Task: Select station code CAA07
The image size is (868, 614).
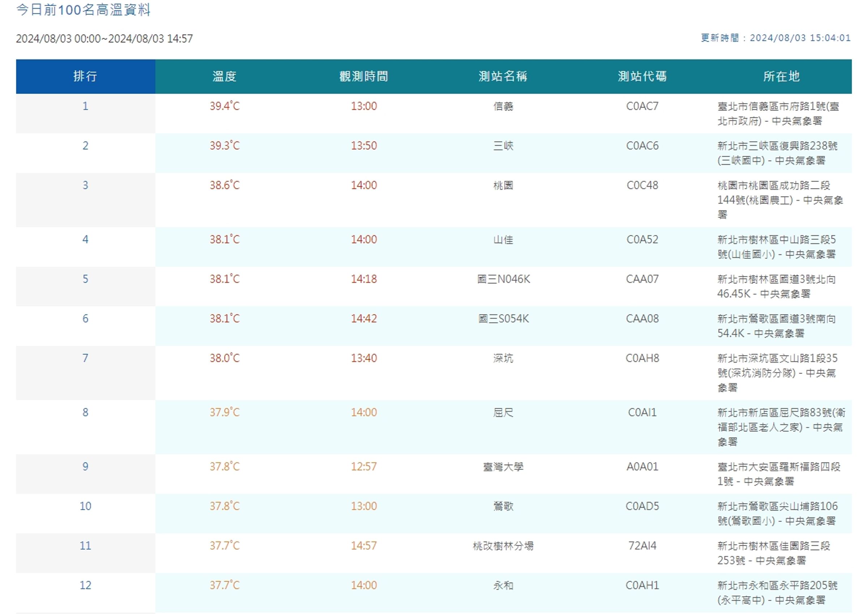Action: pos(642,279)
